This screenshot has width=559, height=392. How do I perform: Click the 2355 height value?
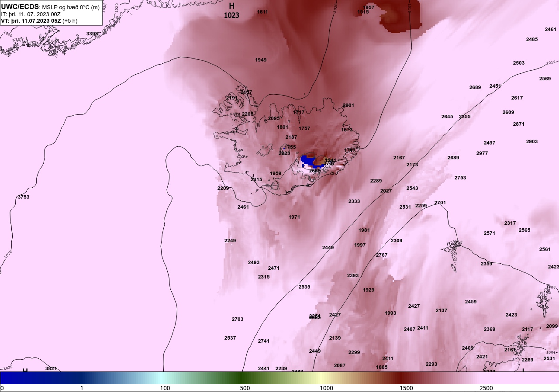[x=465, y=117]
